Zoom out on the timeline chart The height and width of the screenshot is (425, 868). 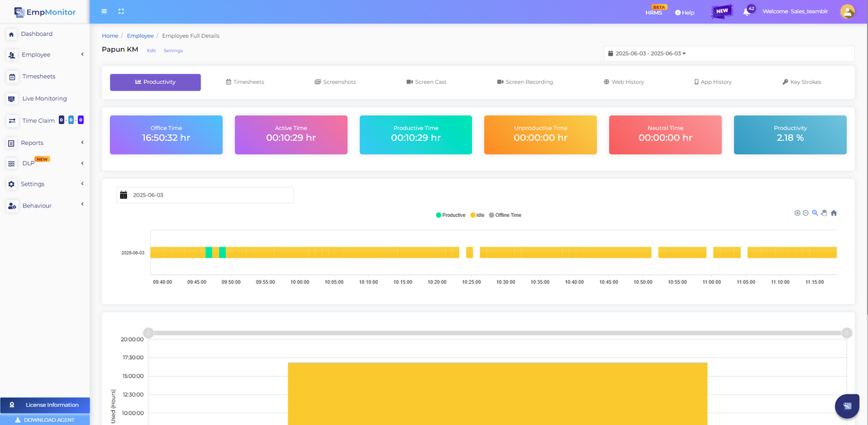tap(806, 213)
